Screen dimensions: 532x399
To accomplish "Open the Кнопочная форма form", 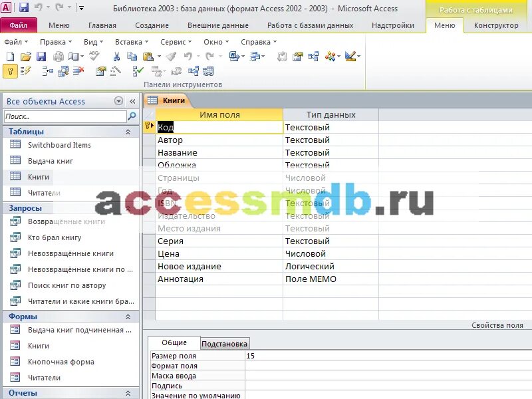I will pos(61,362).
